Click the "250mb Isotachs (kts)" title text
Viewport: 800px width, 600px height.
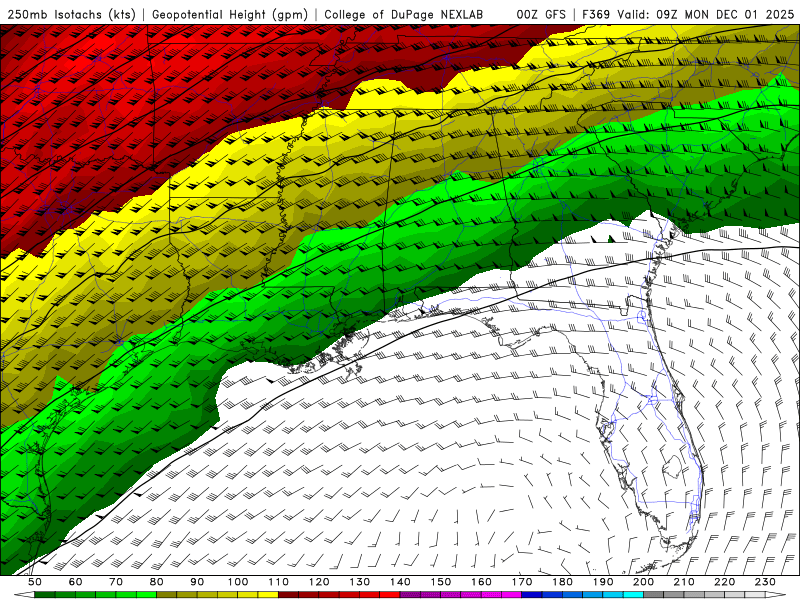(x=72, y=15)
